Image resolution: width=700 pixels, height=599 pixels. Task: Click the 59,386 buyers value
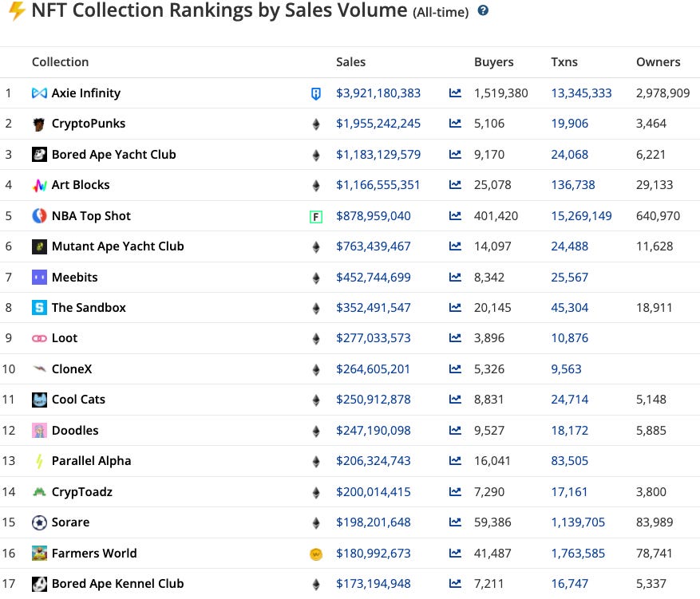click(x=492, y=522)
